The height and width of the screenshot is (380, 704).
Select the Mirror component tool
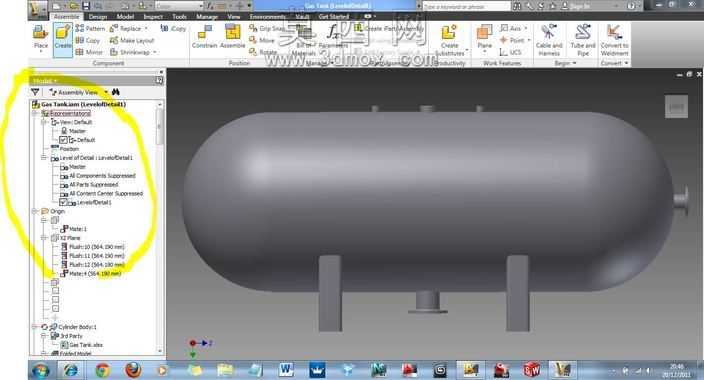(x=89, y=52)
